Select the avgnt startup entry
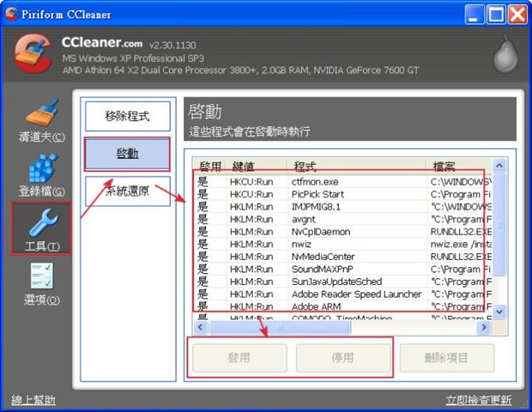Screen dimensions: 532x412 coord(342,219)
